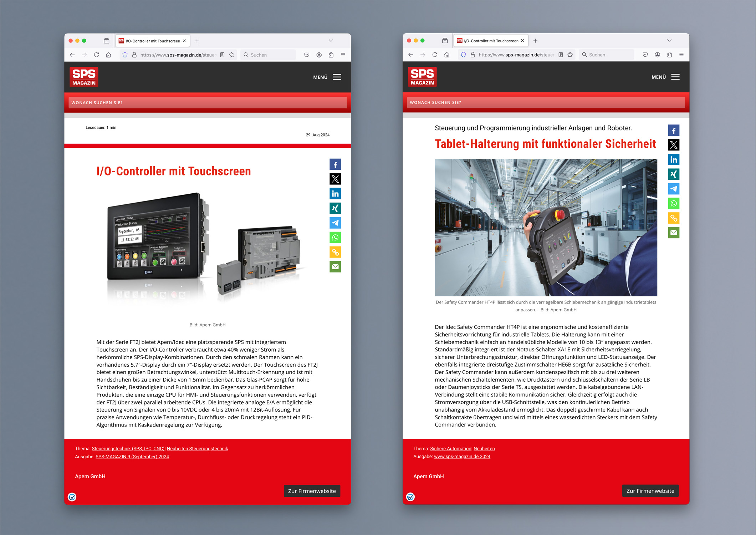Image resolution: width=756 pixels, height=535 pixels.
Task: Click Zur Firmenwebsite button in left window
Action: (312, 491)
